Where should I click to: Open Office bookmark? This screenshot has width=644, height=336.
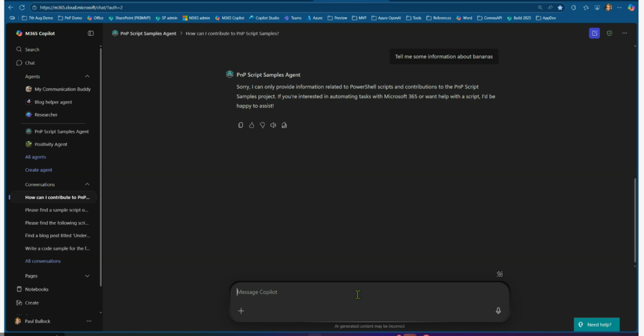pyautogui.click(x=96, y=18)
